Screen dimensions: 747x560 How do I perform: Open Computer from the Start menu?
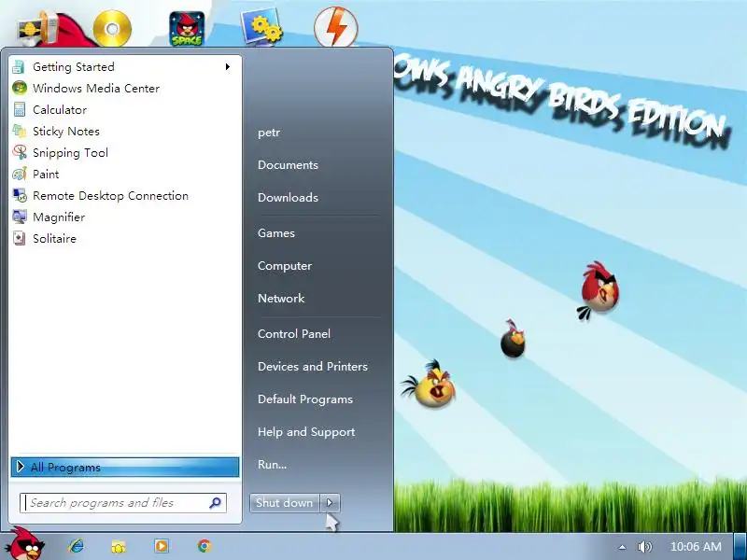(285, 266)
